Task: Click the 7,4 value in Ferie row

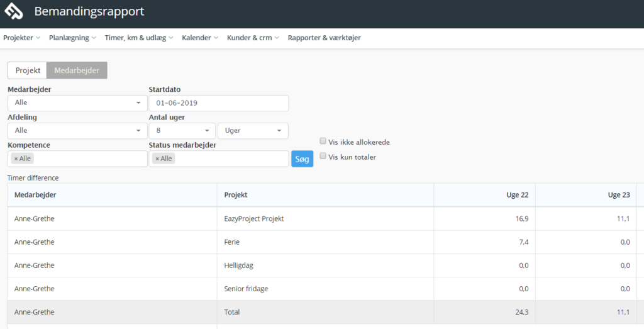Action: (x=524, y=242)
